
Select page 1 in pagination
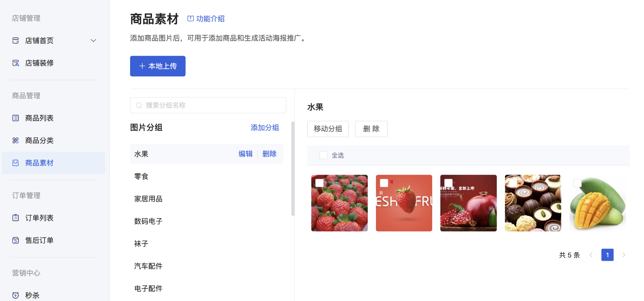(x=607, y=255)
